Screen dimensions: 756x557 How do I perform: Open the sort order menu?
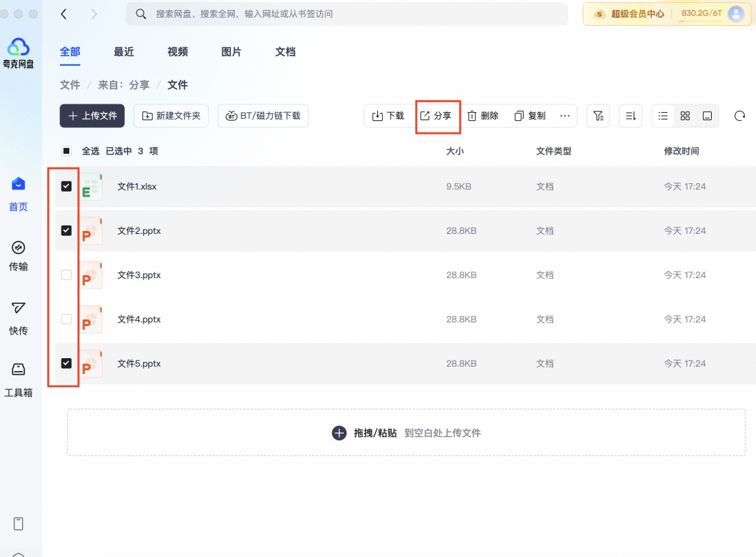pos(630,116)
